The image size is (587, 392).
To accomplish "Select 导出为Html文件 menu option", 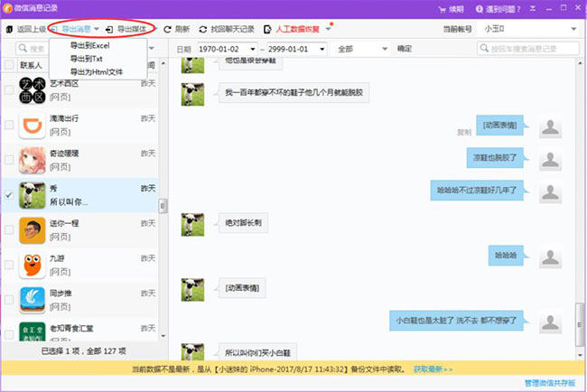I will coord(96,70).
